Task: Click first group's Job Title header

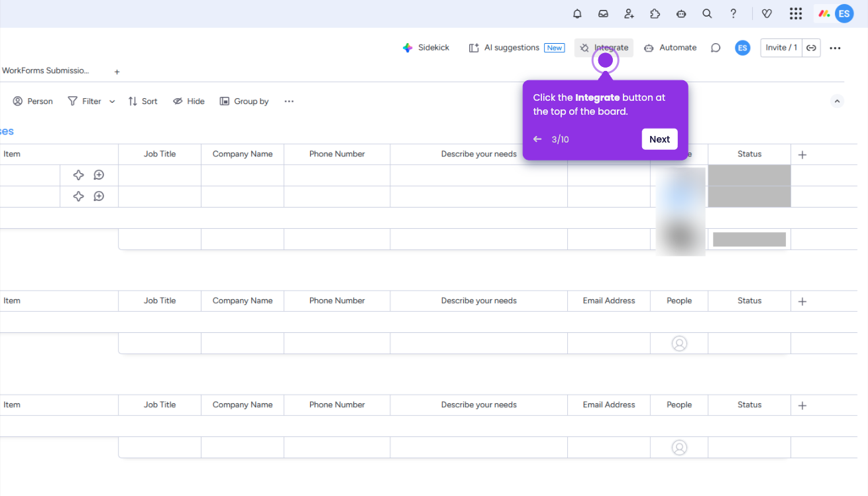Action: coord(160,154)
